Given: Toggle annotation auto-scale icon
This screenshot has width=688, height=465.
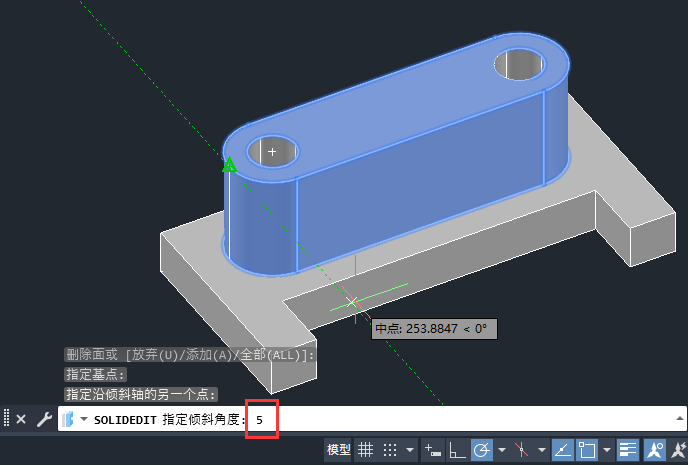Looking at the screenshot, I should (679, 450).
